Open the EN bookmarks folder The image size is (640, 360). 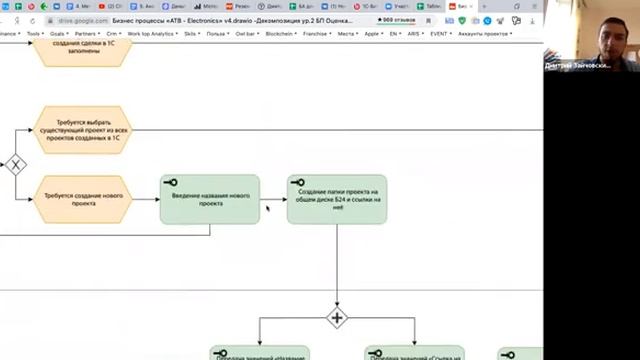coord(395,33)
